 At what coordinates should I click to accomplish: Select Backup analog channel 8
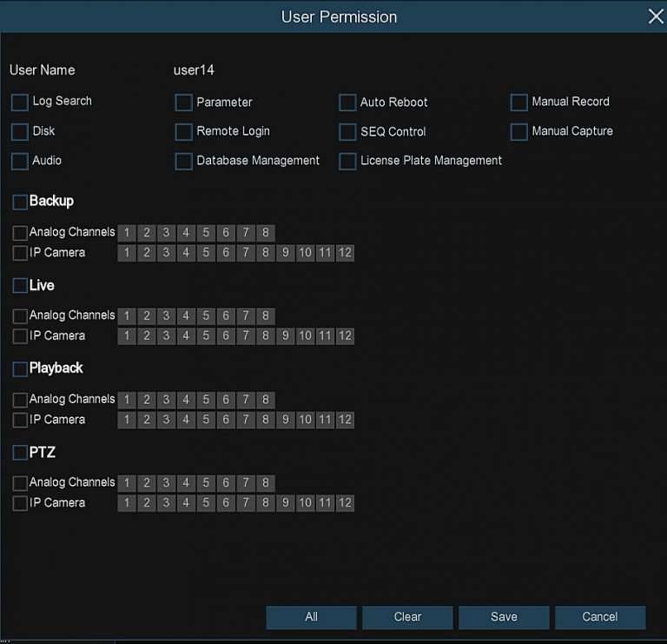[266, 232]
